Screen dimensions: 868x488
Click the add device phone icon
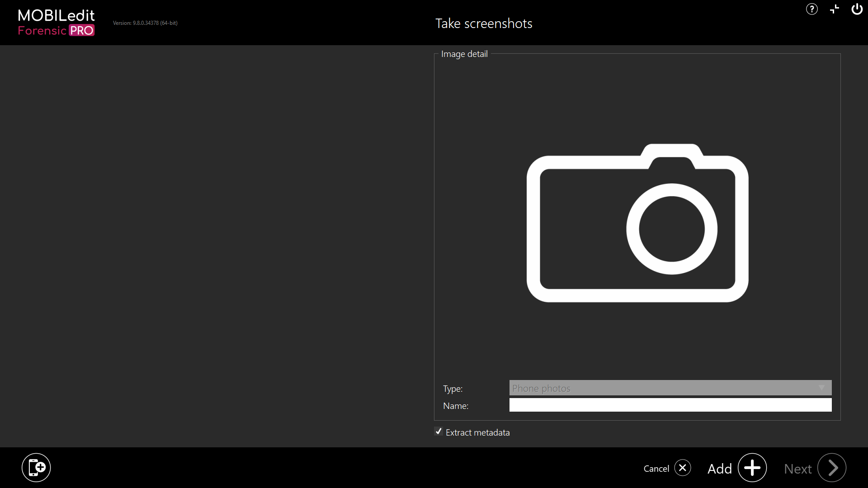pyautogui.click(x=36, y=468)
